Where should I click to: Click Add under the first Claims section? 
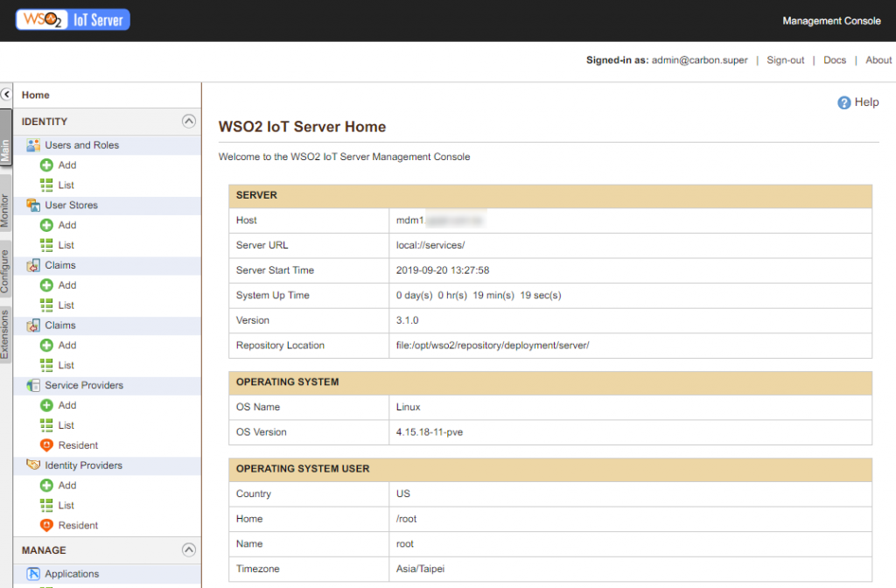[x=66, y=285]
